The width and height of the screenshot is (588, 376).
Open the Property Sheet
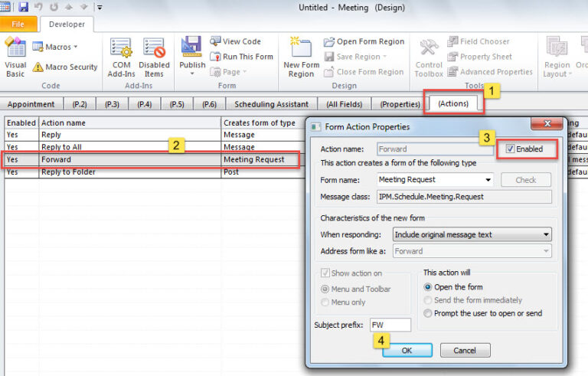click(479, 57)
